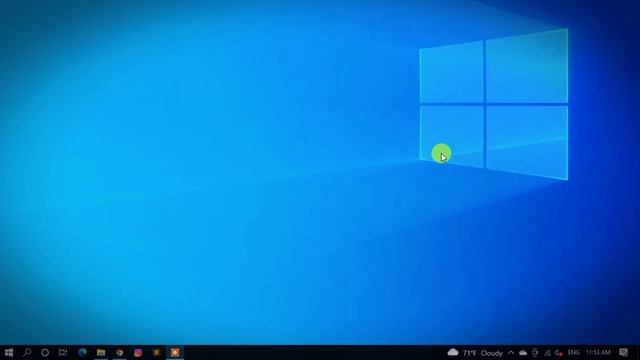Open File Explorer from the taskbar
The image size is (640, 360).
(101, 352)
